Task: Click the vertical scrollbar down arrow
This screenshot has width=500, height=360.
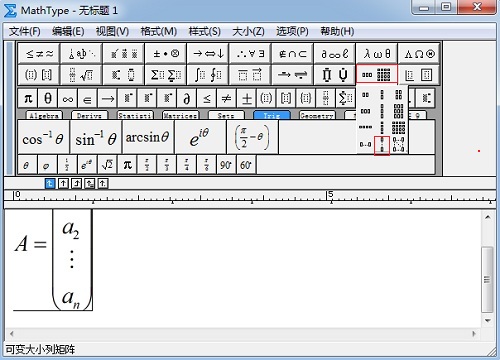Action: click(x=488, y=320)
